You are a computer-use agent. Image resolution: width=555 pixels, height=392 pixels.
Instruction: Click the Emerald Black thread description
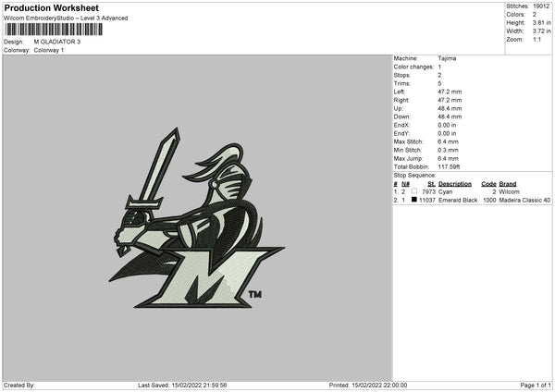[x=458, y=201]
